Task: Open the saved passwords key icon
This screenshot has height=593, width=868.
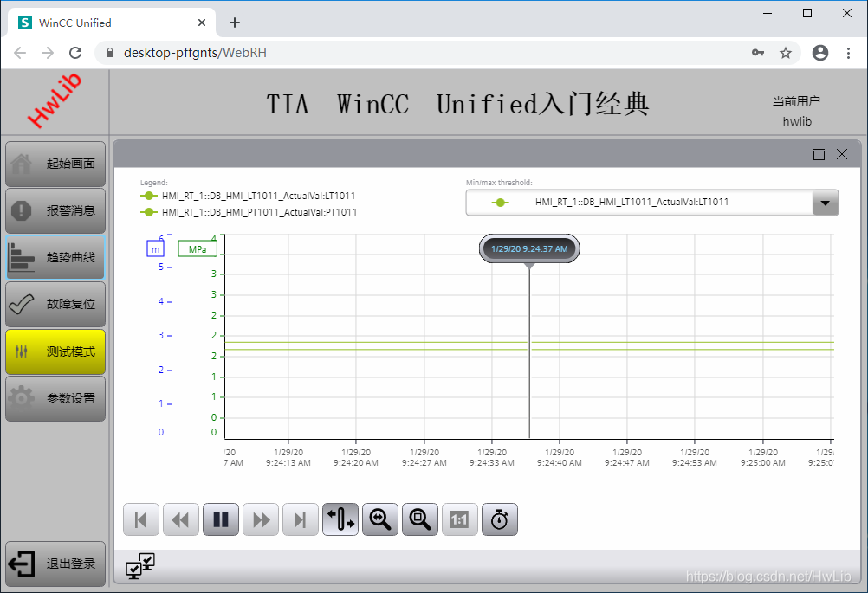Action: tap(758, 53)
